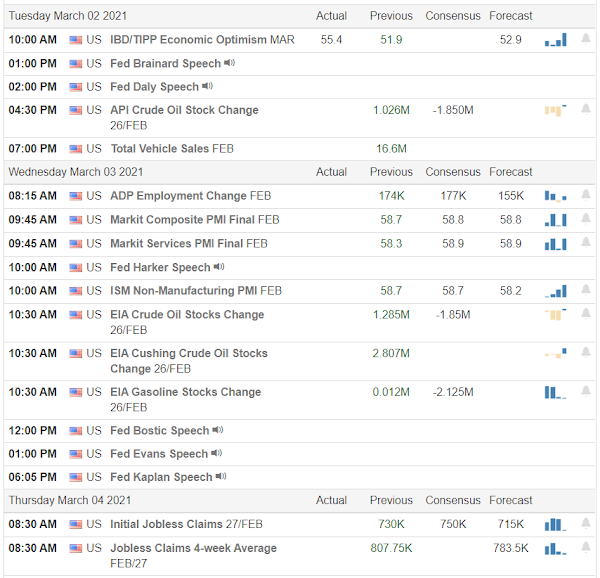Click the Thursday March 04 2021 date header
This screenshot has width=600, height=578.
tap(70, 500)
